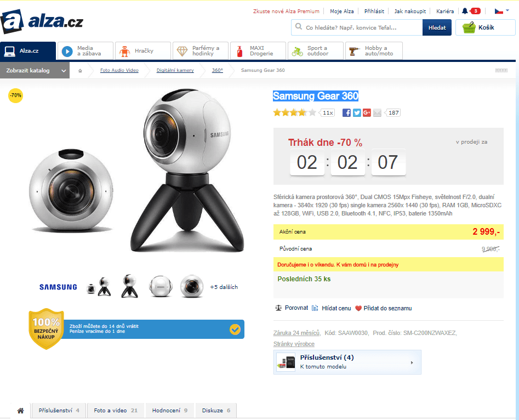Click the return-policy checkmark icon
The image size is (519, 420).
click(x=235, y=329)
